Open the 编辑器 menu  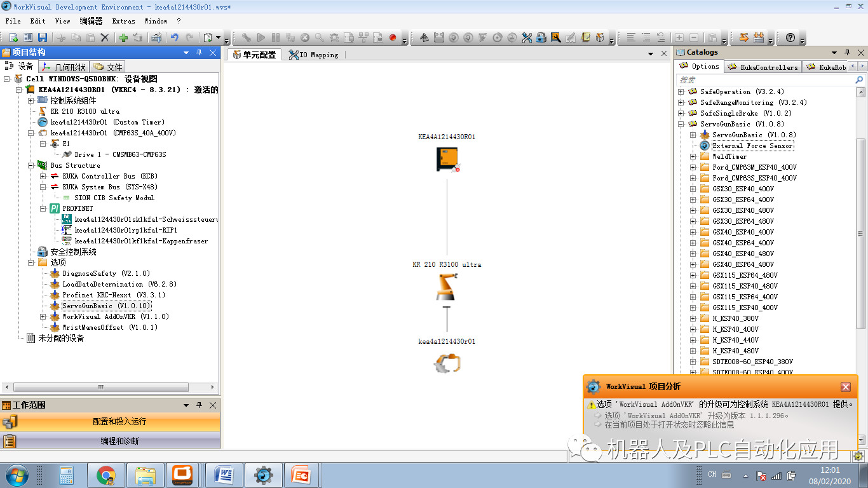click(92, 21)
